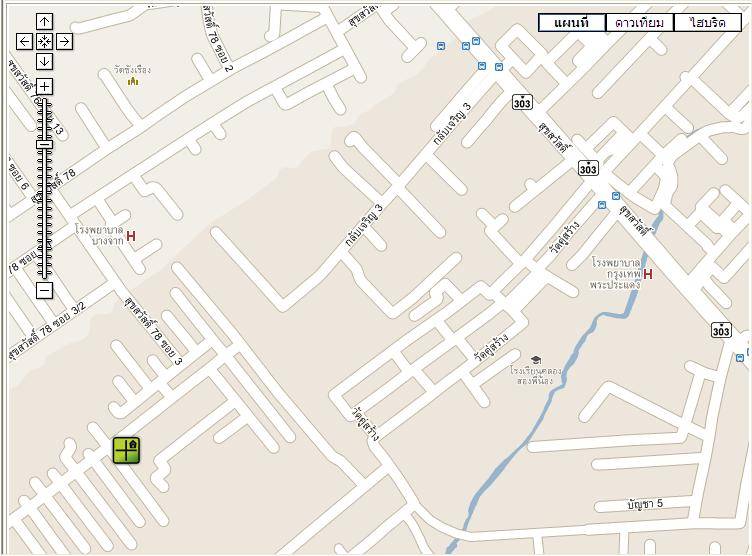
Task: Click the green house location marker
Action: [x=126, y=450]
